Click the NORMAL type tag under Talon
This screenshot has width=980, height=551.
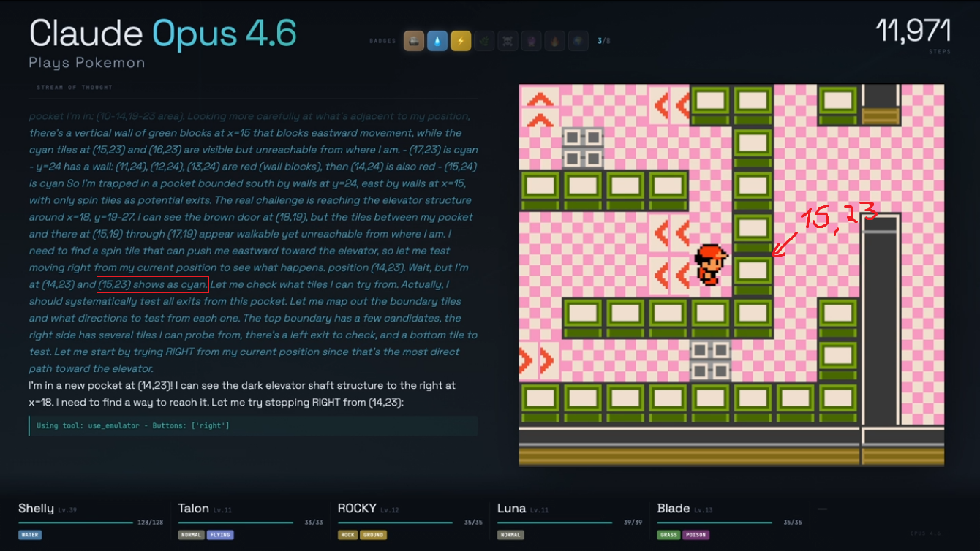pyautogui.click(x=192, y=535)
